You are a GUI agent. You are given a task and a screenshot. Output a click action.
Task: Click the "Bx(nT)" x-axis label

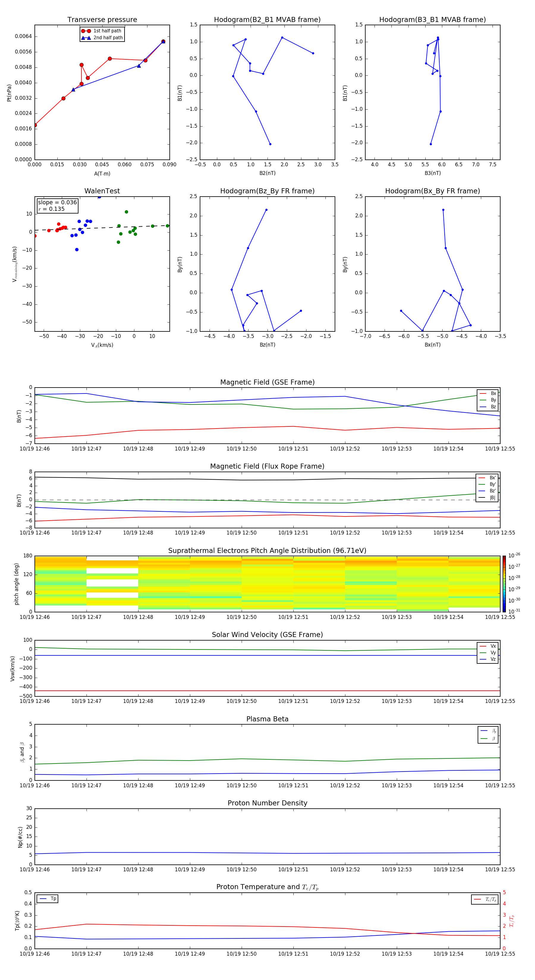point(432,345)
